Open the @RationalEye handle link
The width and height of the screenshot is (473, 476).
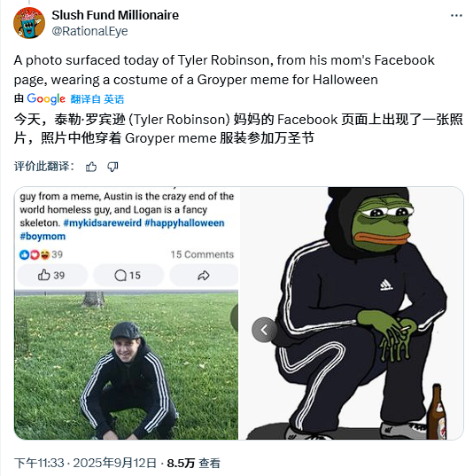[x=89, y=31]
